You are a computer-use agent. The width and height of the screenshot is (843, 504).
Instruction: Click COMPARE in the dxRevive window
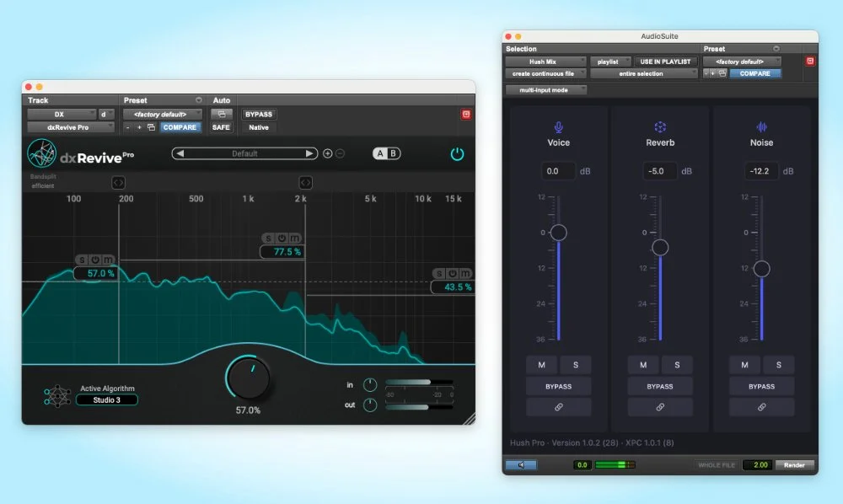click(180, 127)
